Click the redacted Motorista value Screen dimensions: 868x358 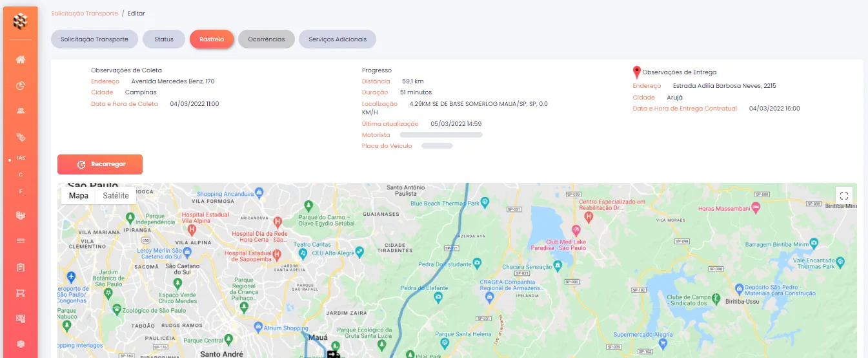point(441,134)
